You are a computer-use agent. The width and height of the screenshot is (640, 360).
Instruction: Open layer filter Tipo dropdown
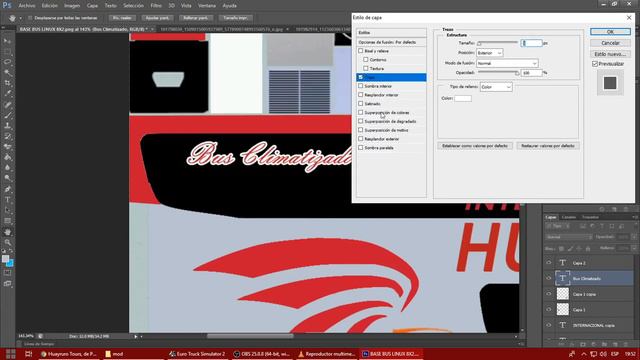point(558,226)
